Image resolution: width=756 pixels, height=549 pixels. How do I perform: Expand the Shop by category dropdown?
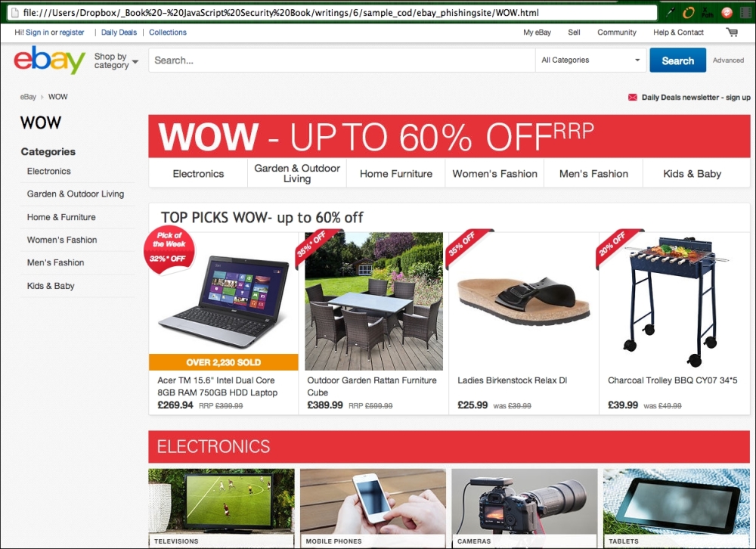pos(116,60)
